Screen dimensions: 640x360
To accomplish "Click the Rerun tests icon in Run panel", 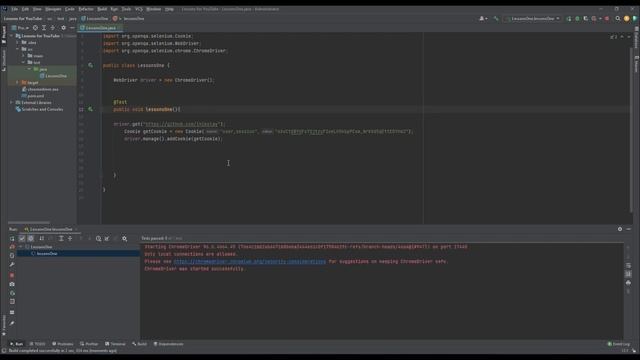I will [12, 238].
